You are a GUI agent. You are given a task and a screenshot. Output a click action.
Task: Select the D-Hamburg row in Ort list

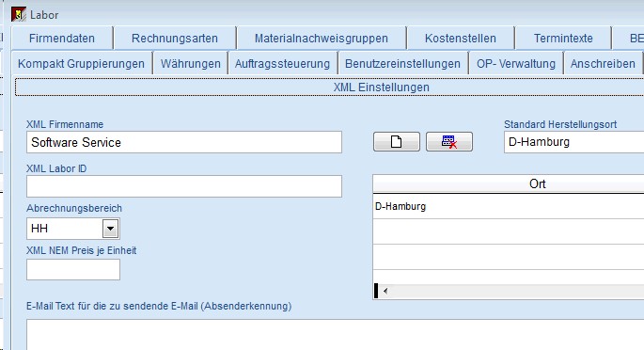pos(509,206)
